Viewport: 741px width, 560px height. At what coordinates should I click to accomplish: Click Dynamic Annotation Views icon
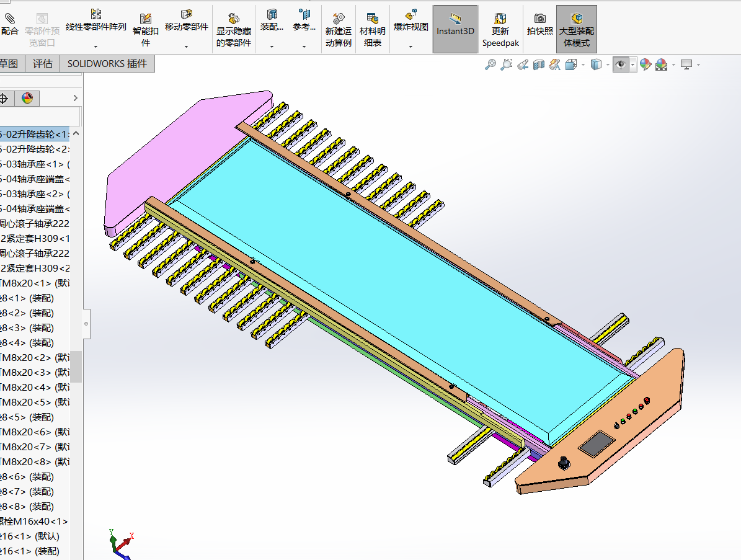tap(554, 64)
